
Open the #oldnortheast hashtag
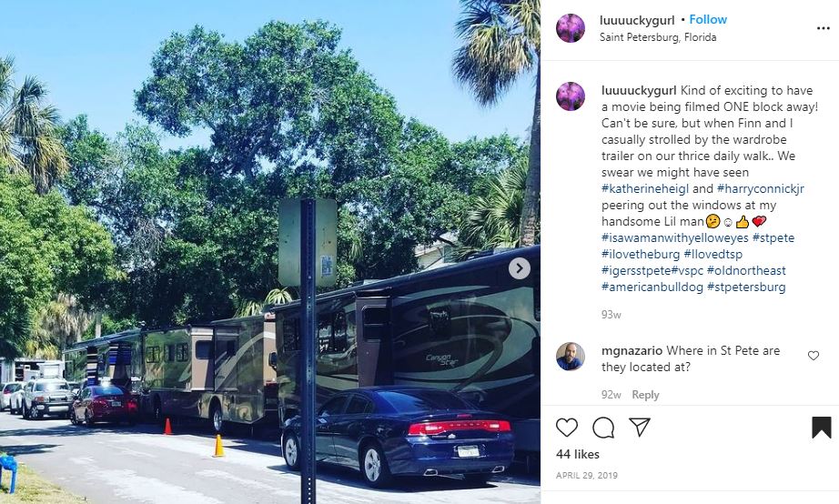(746, 270)
